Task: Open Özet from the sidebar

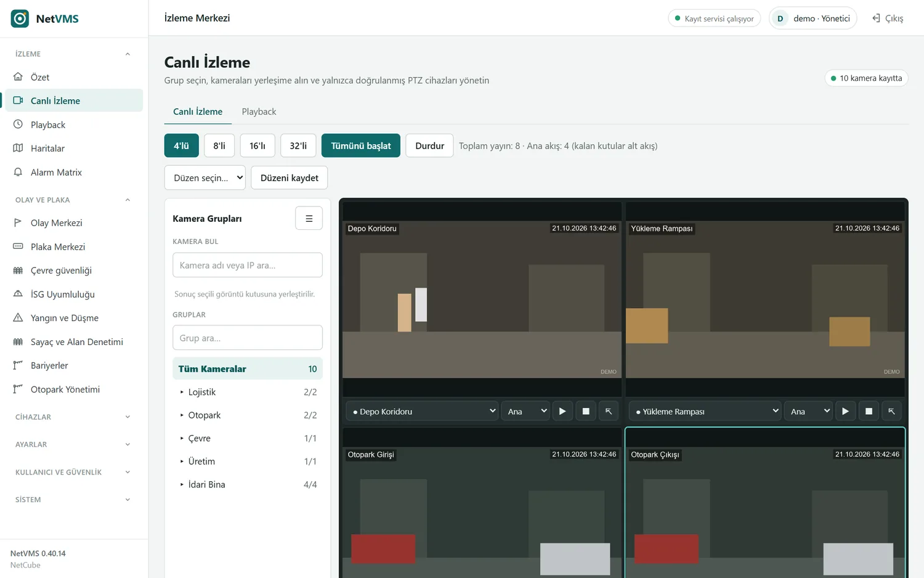Action: (74, 77)
